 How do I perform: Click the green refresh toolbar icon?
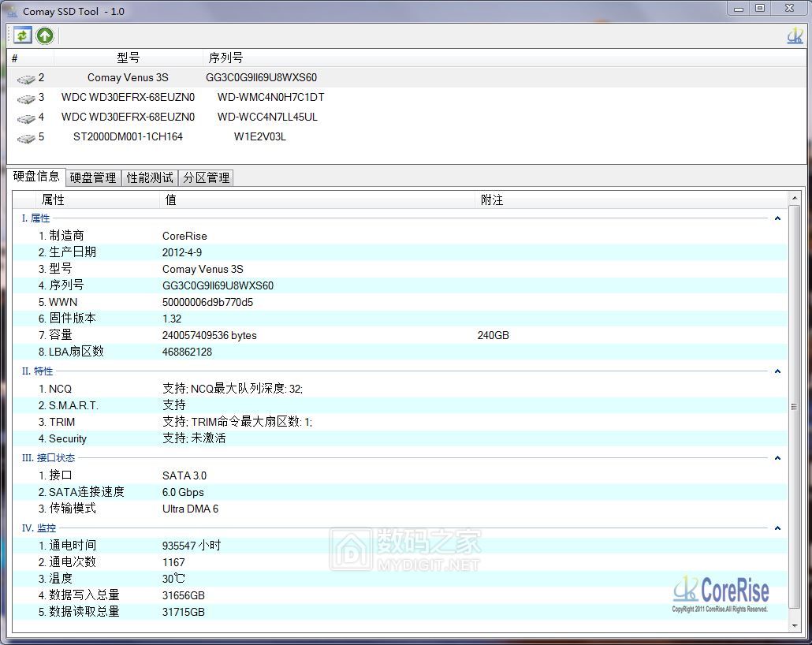point(22,35)
